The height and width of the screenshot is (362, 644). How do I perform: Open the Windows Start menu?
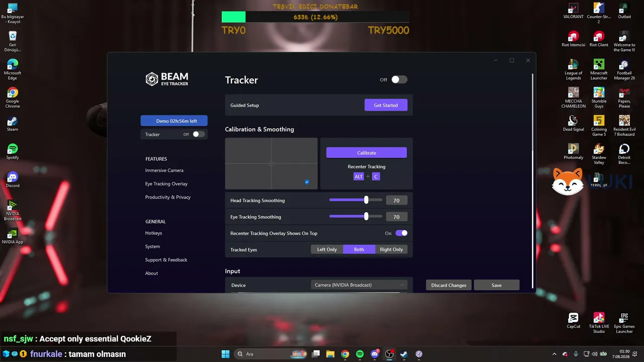225,354
